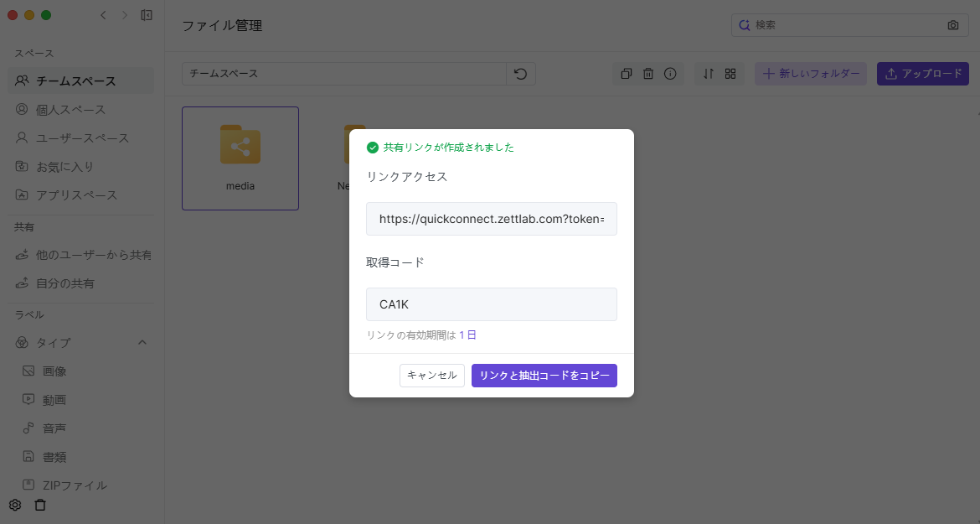Open file info via the info icon
This screenshot has width=980, height=524.
click(670, 74)
